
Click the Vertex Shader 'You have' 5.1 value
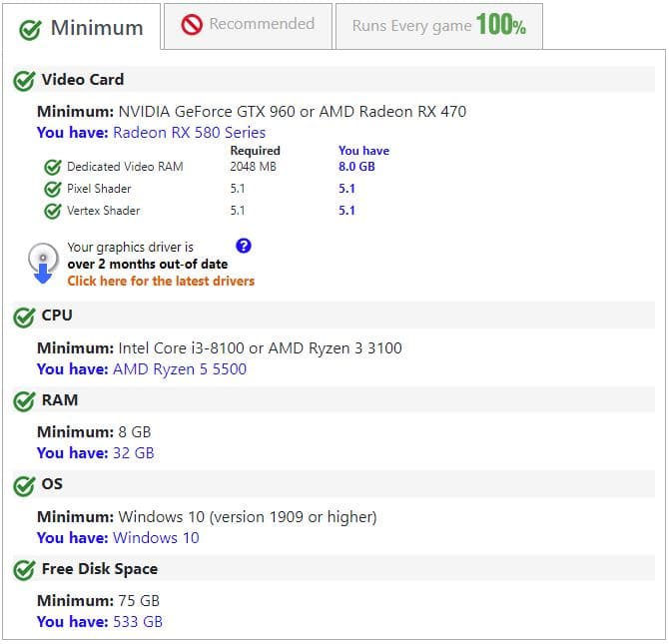pyautogui.click(x=346, y=211)
